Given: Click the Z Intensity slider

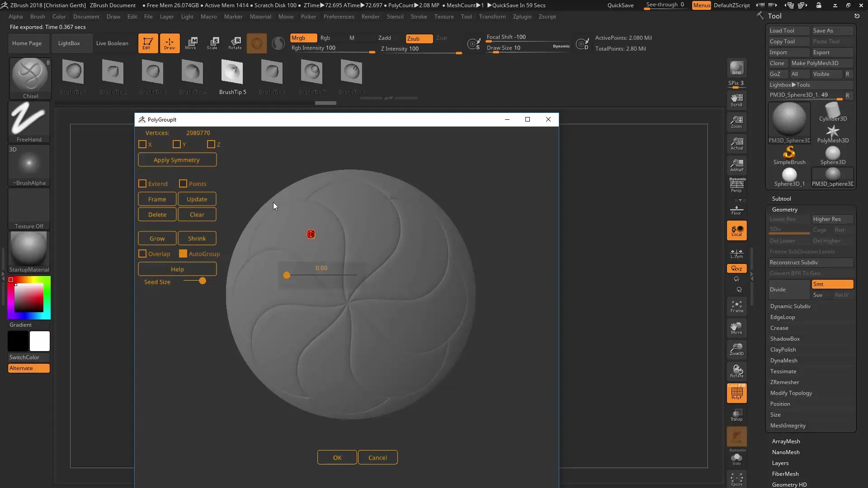Looking at the screenshot, I should 421,49.
